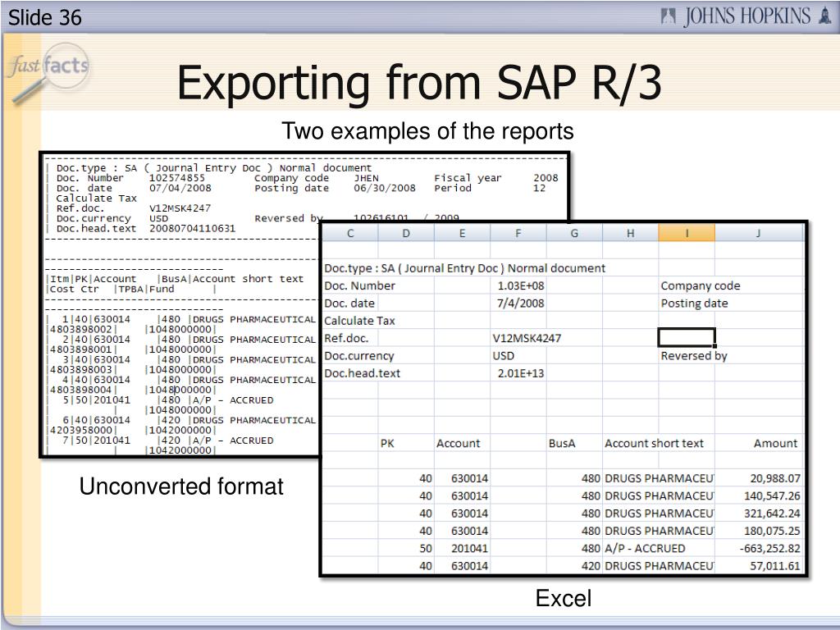
Task: Select the V12MSK4247 cell in Excel
Action: [x=527, y=339]
